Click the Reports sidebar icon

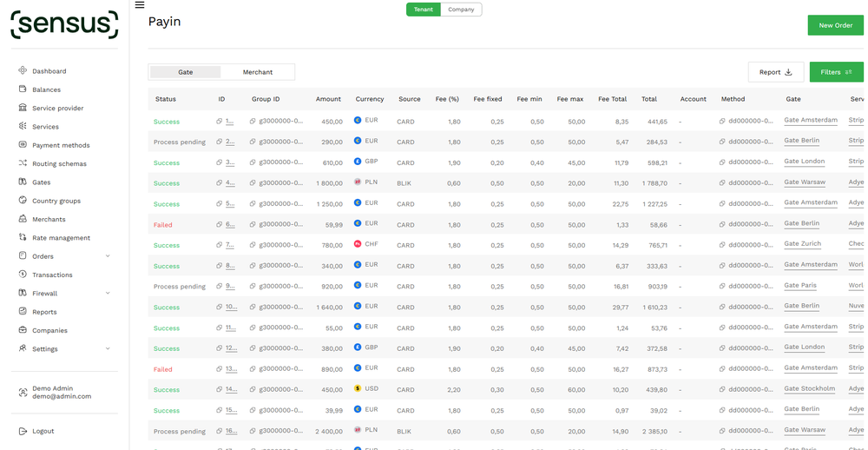(23, 311)
